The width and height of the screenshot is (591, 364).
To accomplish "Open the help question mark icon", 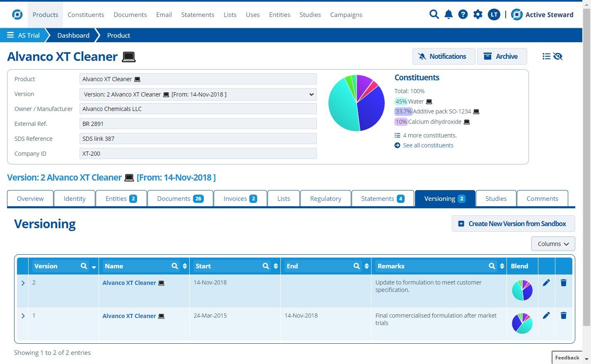I will point(463,14).
